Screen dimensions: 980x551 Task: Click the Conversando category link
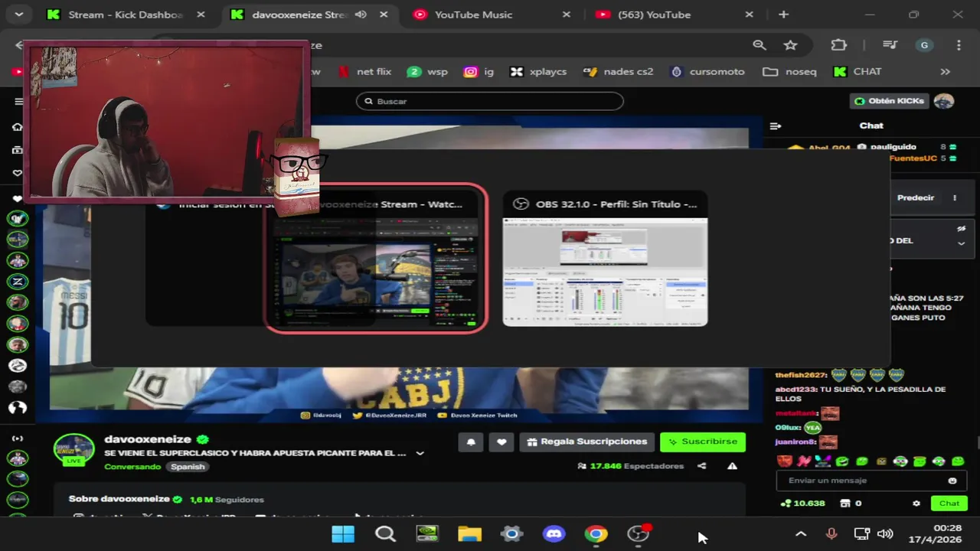[x=132, y=467]
